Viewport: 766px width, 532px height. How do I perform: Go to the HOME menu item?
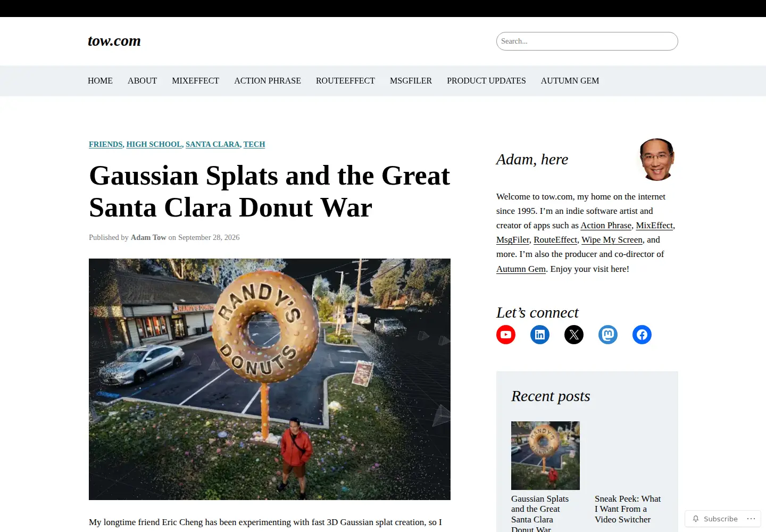(100, 81)
